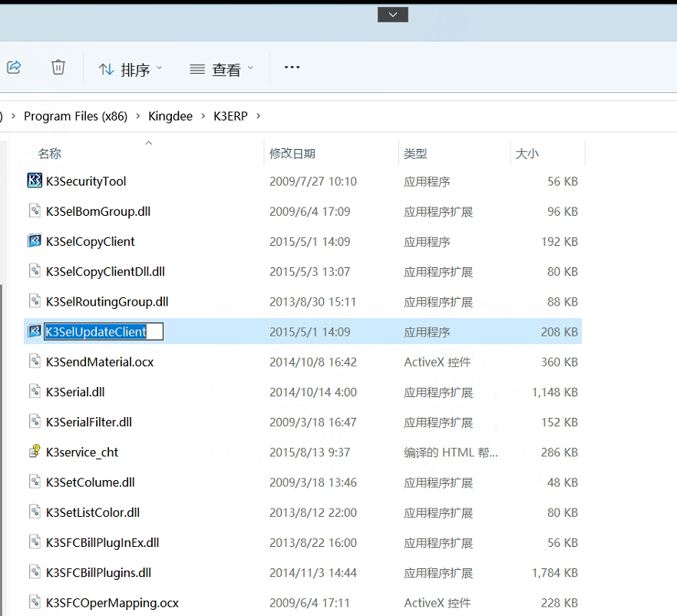Click the 360 KB size cell
The width and height of the screenshot is (677, 616).
560,362
